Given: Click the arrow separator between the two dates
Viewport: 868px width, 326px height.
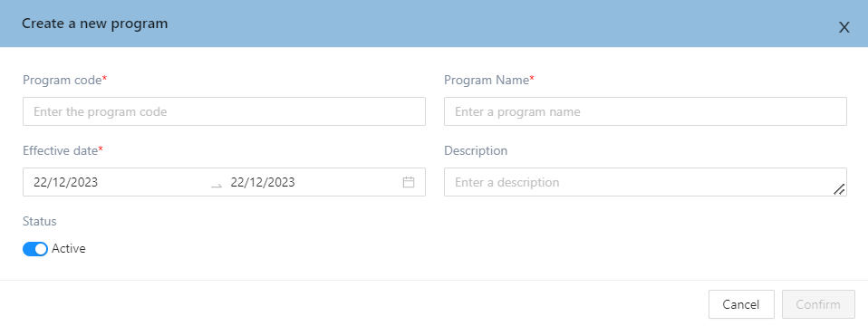Looking at the screenshot, I should coord(217,186).
